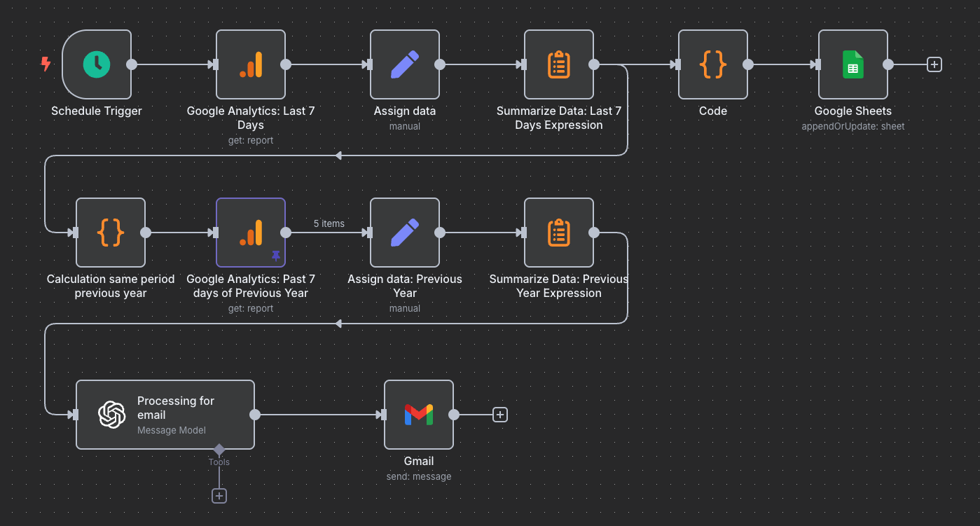Select the Schedule Trigger clock node
980x526 pixels.
pyautogui.click(x=97, y=64)
